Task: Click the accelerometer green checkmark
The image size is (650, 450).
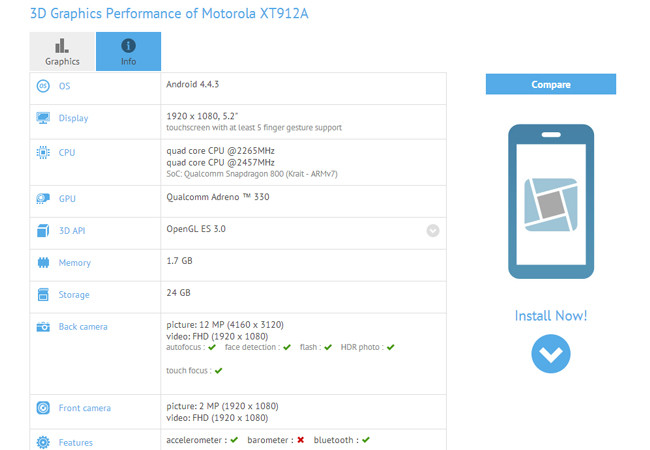Action: click(234, 440)
